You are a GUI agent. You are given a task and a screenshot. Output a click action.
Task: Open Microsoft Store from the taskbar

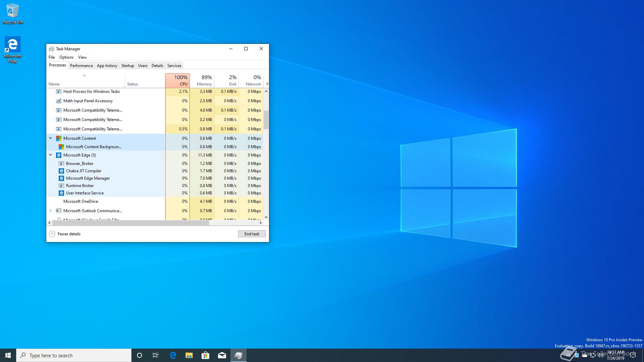(206, 355)
